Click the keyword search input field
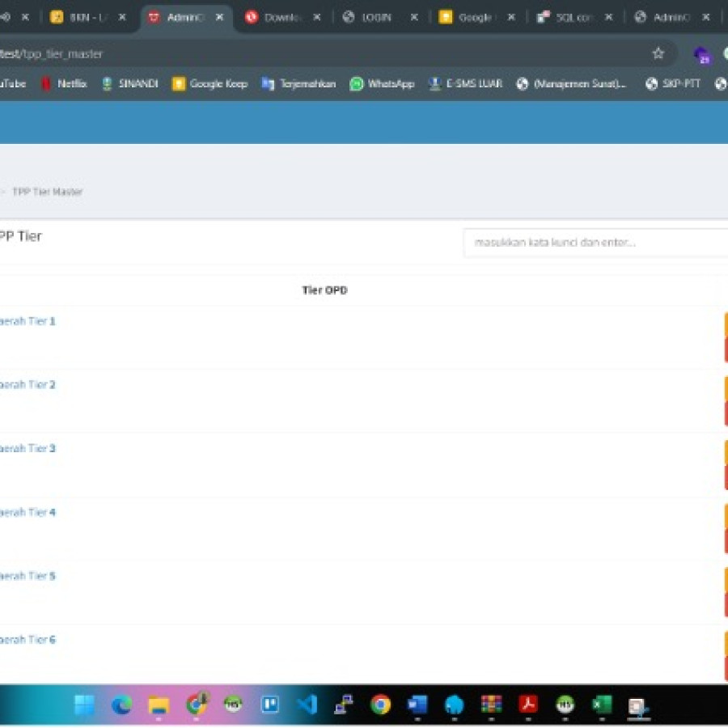 [595, 243]
